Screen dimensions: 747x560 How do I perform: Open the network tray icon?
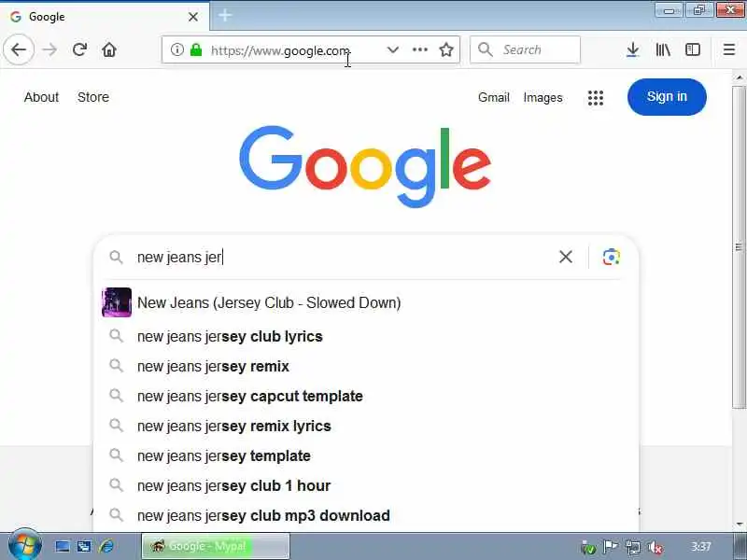(633, 548)
